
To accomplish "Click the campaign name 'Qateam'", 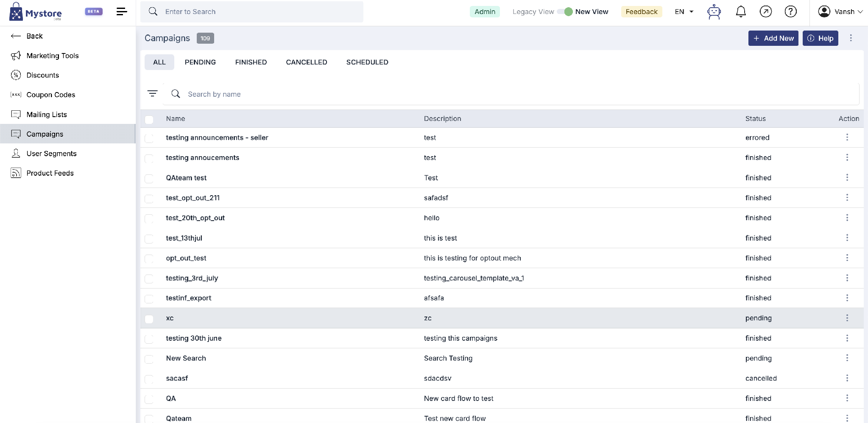I will pyautogui.click(x=179, y=418).
